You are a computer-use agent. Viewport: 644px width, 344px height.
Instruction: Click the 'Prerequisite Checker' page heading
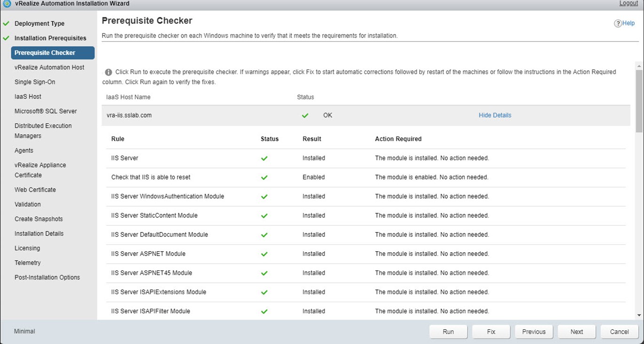coord(147,21)
